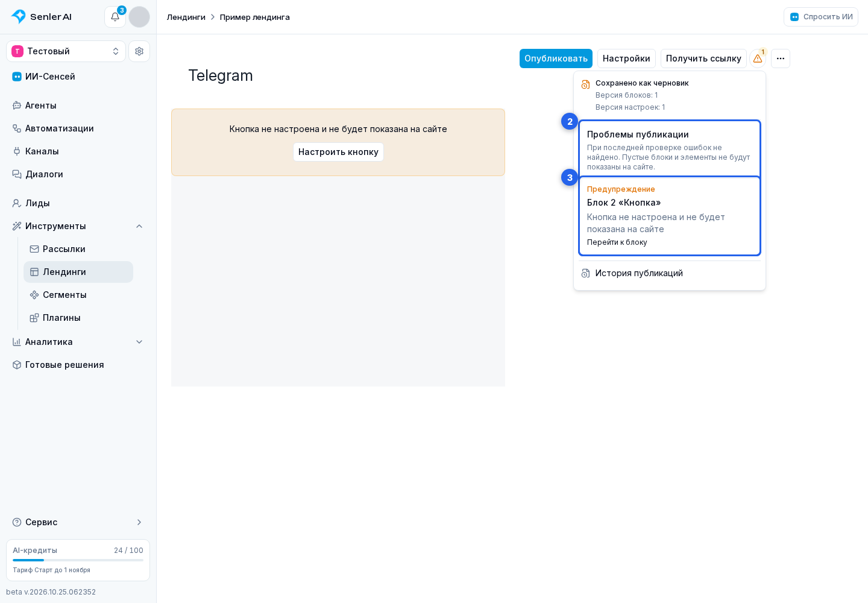Click the Блок 2 «Кнопка» warning title

[624, 203]
